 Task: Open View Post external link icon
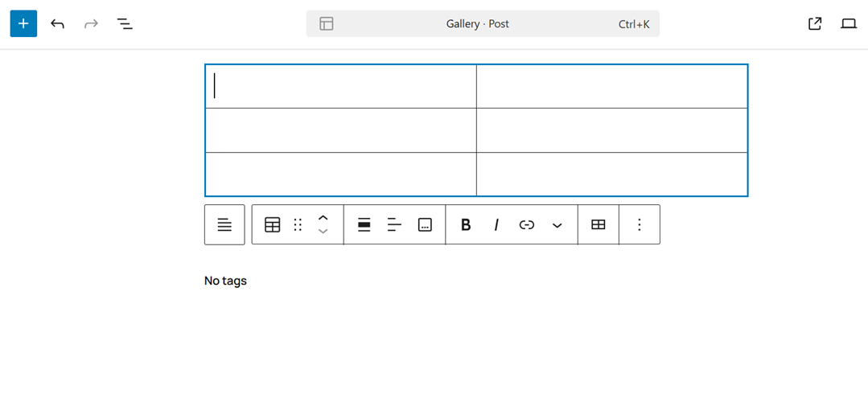pos(815,23)
